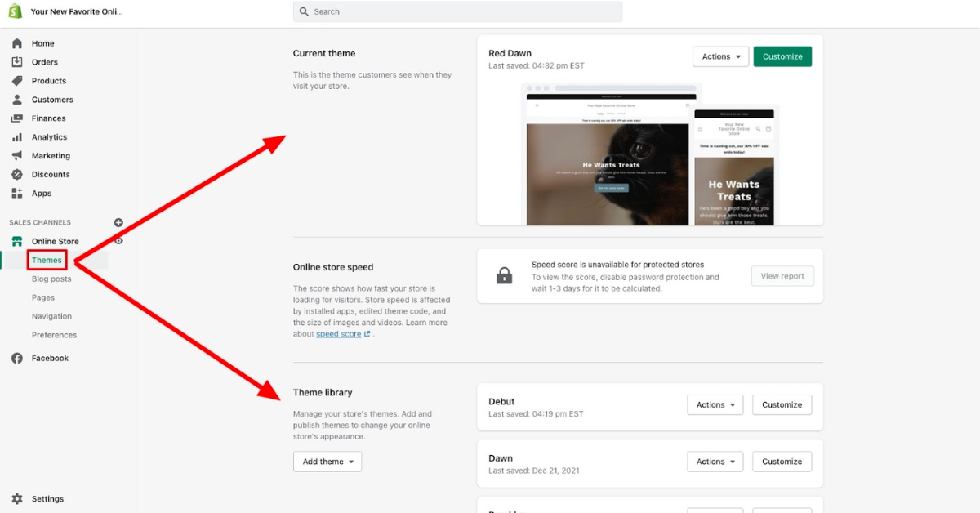The image size is (980, 513).
Task: Open the Products section
Action: click(18, 80)
